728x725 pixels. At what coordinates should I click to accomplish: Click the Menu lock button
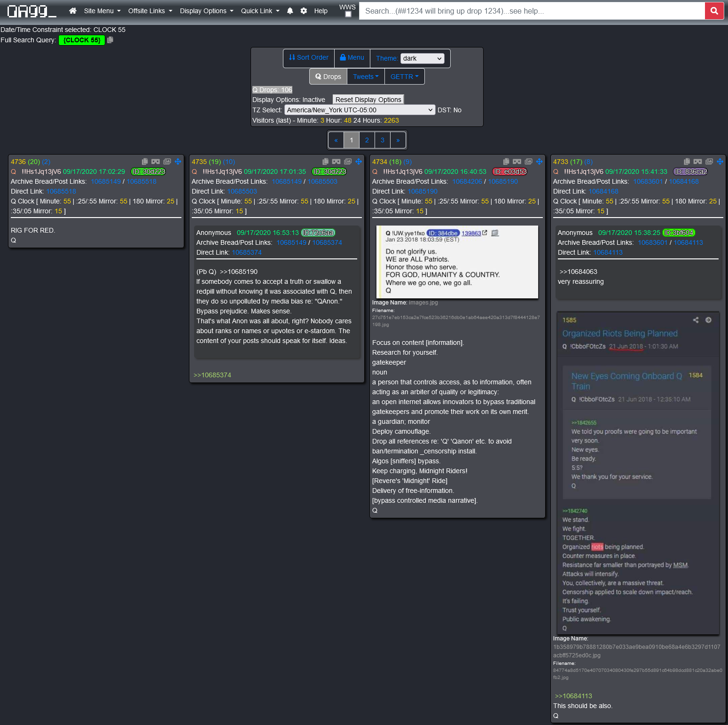coord(352,58)
